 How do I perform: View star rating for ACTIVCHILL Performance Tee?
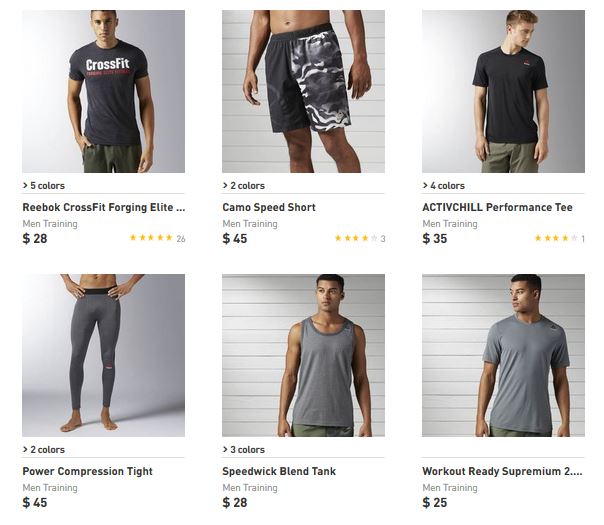(x=559, y=239)
